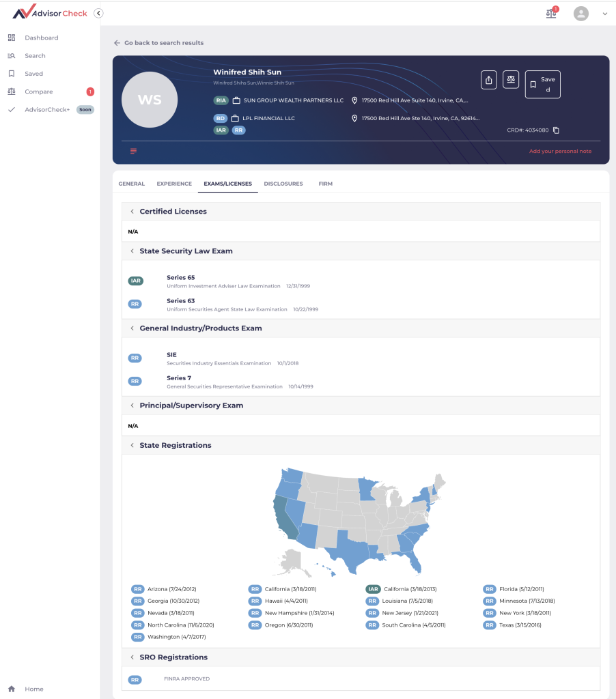Collapse the State Registrations section
616x699 pixels.
point(132,445)
